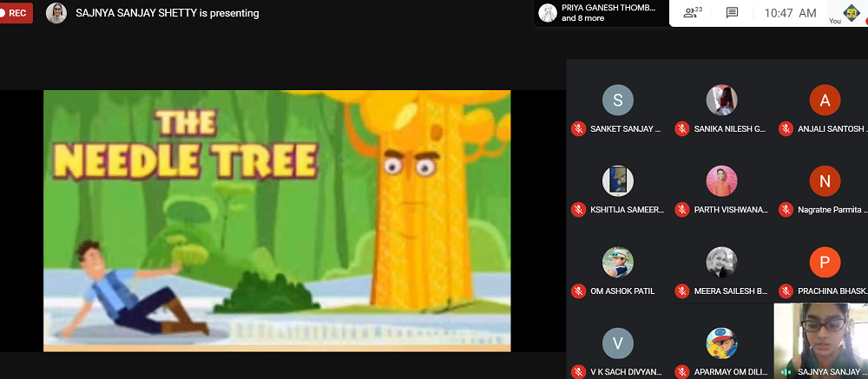868x379 pixels.
Task: Expand the 'PRIYA GANESH THOMB... and 8 more' pill
Action: pos(597,13)
